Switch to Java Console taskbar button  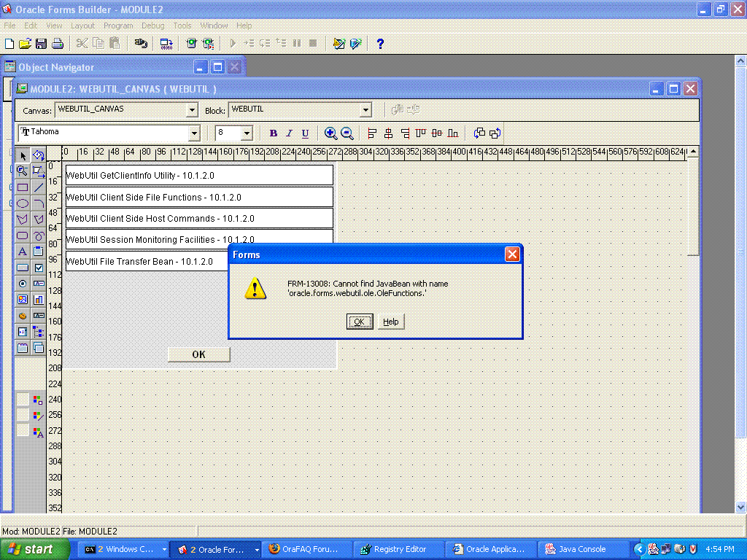pos(582,549)
